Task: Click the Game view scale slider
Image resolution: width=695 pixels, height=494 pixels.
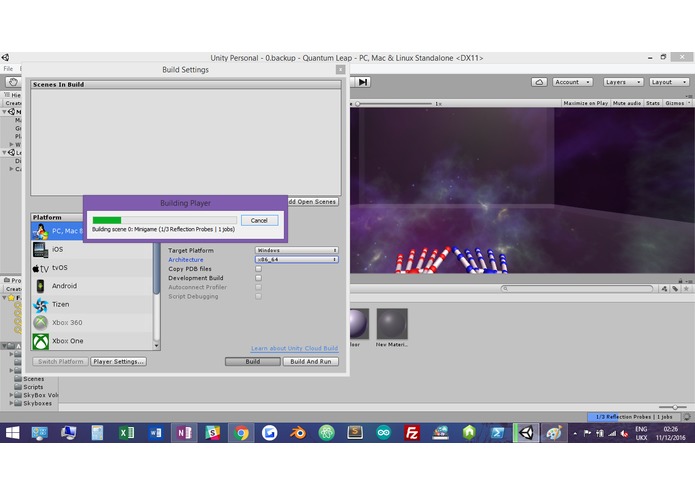Action: click(x=393, y=103)
